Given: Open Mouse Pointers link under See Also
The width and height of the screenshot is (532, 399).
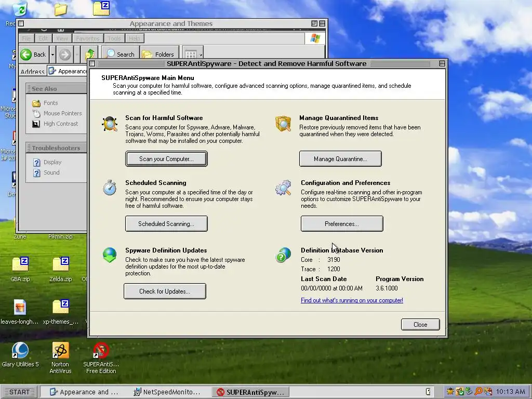Looking at the screenshot, I should point(62,113).
